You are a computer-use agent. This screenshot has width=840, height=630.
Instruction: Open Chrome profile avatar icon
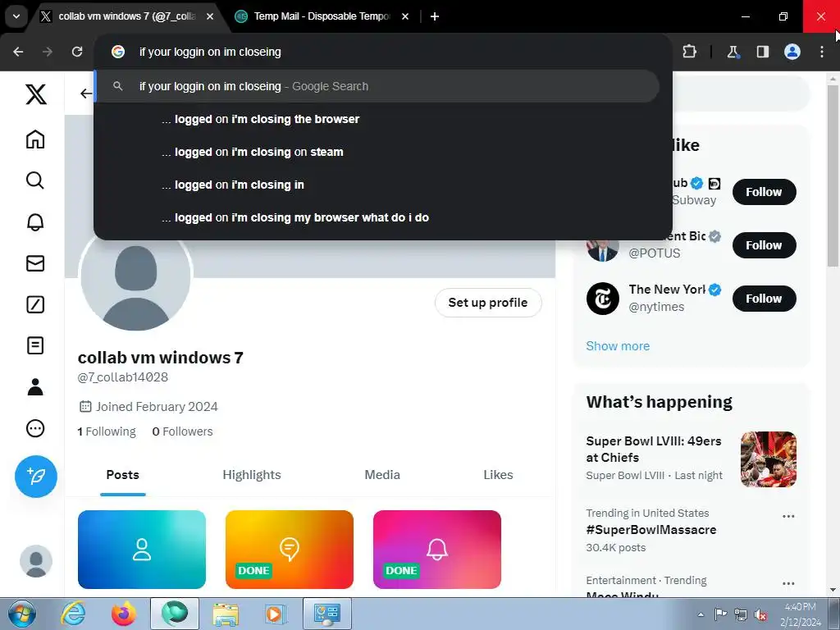point(792,52)
